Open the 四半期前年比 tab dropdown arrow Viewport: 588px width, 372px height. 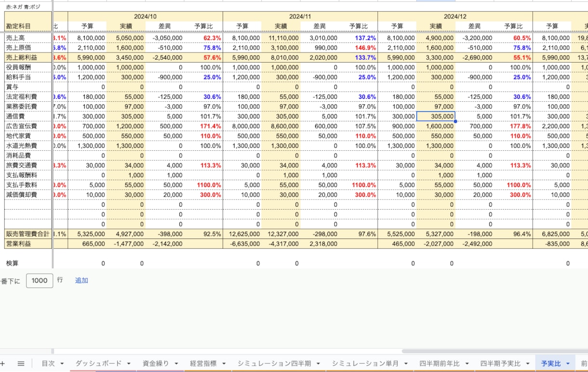pyautogui.click(x=467, y=364)
